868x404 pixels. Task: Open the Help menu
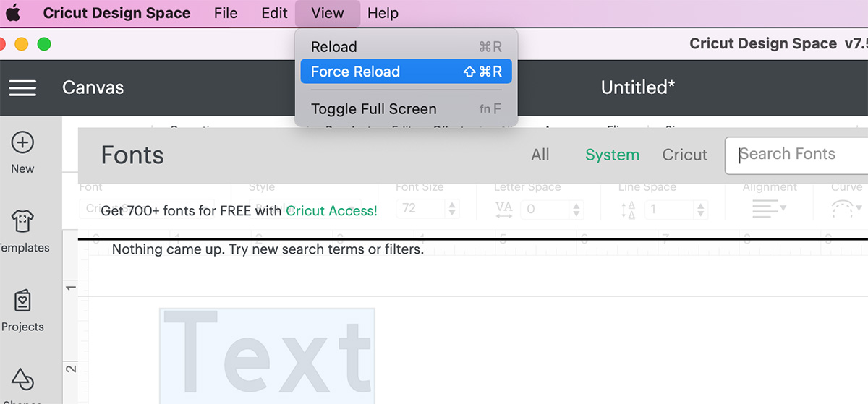pyautogui.click(x=383, y=13)
